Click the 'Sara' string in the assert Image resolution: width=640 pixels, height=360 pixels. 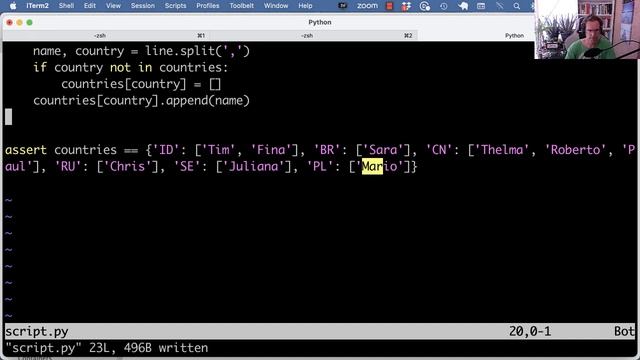tap(383, 150)
